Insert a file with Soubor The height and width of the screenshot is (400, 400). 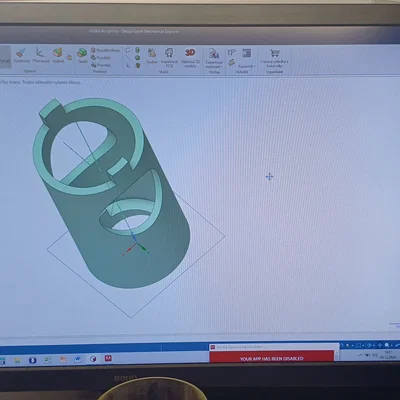tap(152, 56)
